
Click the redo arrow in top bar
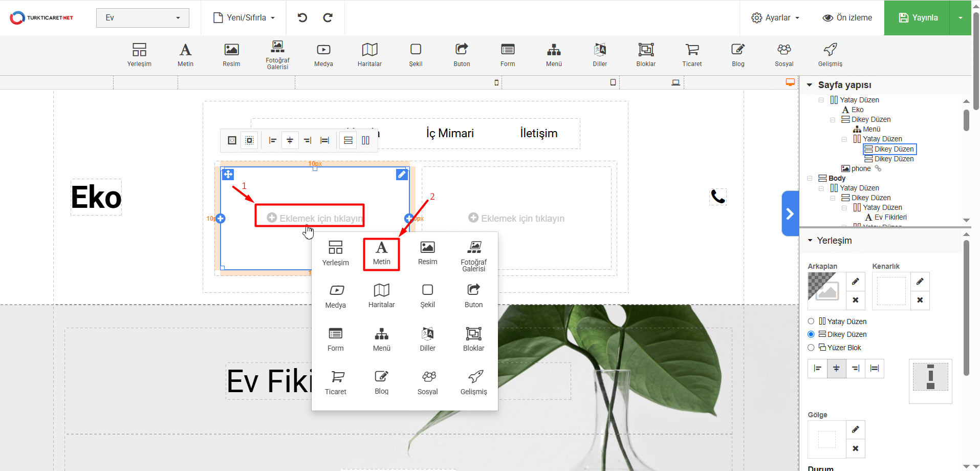[328, 18]
